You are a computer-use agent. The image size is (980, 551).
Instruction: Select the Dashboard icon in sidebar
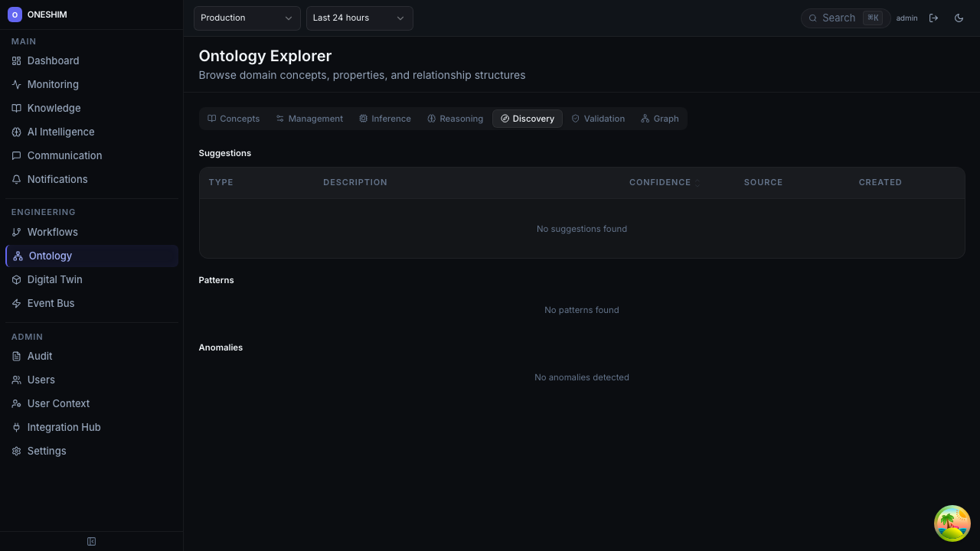coord(16,61)
